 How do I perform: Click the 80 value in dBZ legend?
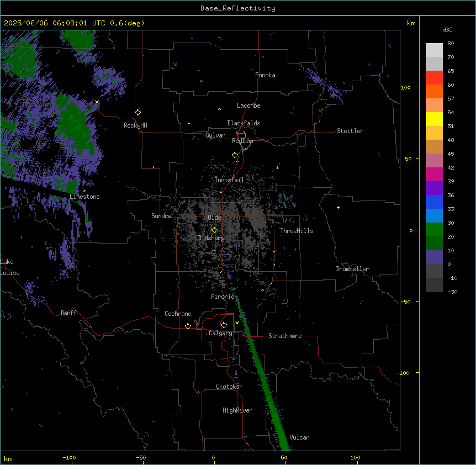tap(451, 44)
